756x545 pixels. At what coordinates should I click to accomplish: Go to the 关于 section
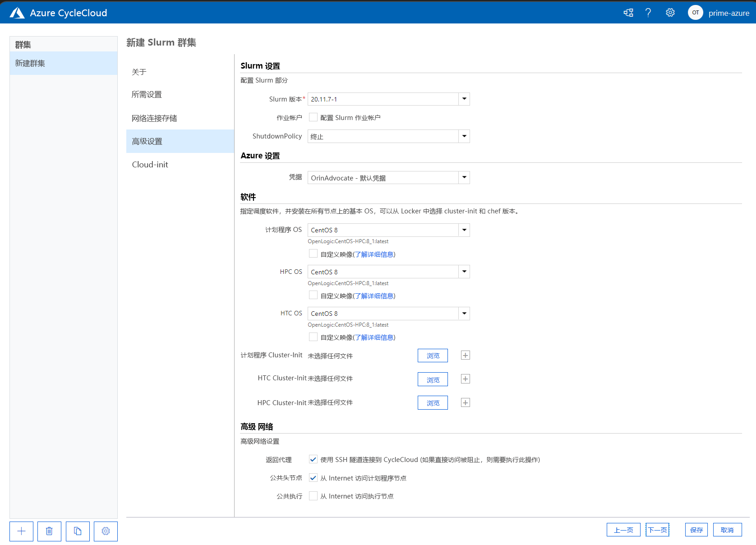180,72
